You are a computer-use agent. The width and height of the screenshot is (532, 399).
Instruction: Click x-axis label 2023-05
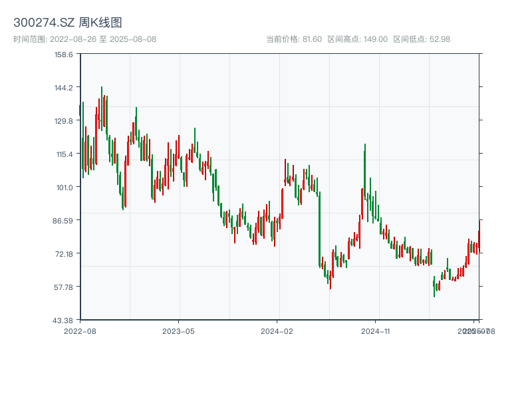pos(178,331)
